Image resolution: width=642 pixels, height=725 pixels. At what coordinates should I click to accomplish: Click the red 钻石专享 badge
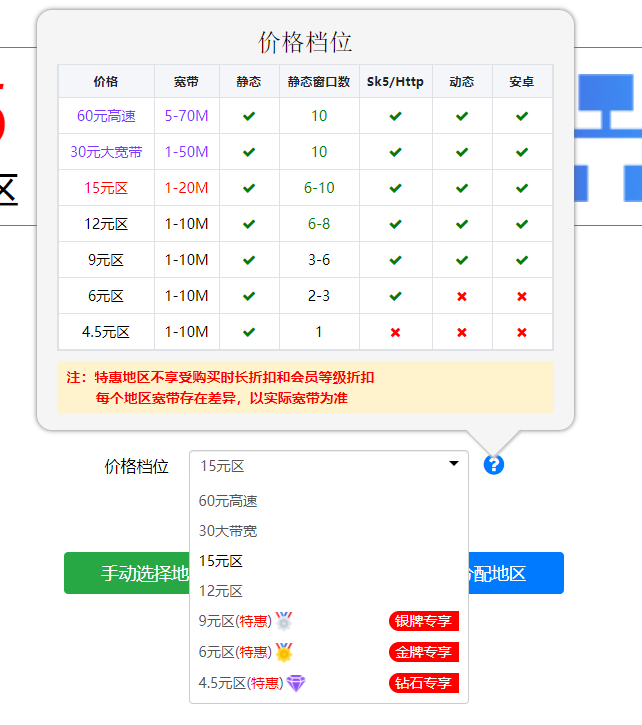tap(424, 683)
